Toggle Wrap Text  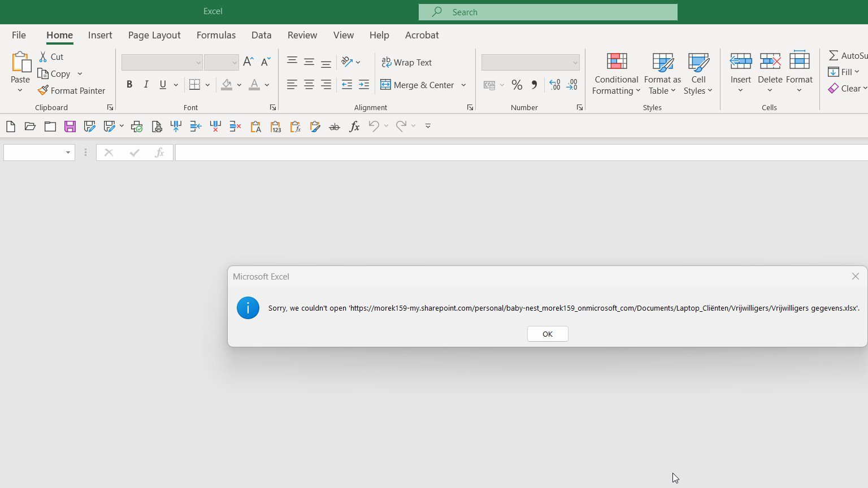[407, 62]
